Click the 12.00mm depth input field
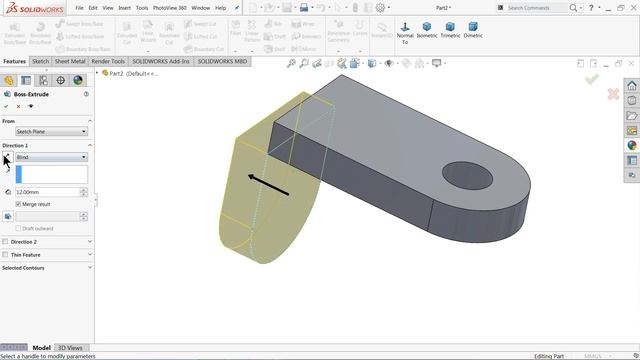640x360 pixels. point(47,192)
